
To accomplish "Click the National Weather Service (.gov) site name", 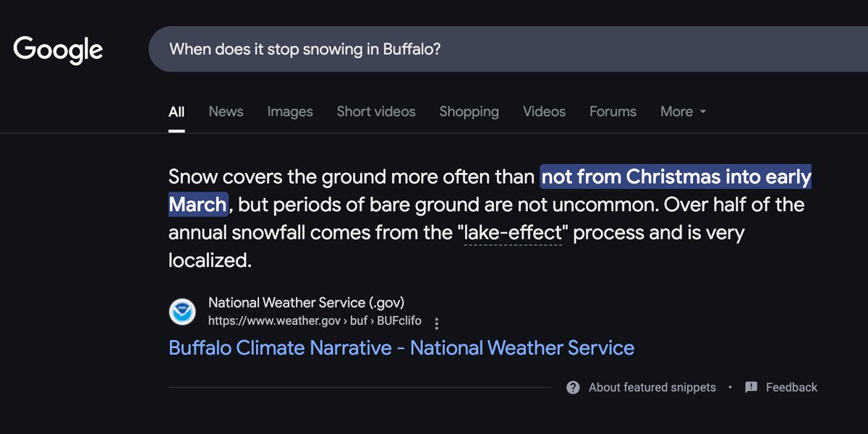I will [x=306, y=302].
